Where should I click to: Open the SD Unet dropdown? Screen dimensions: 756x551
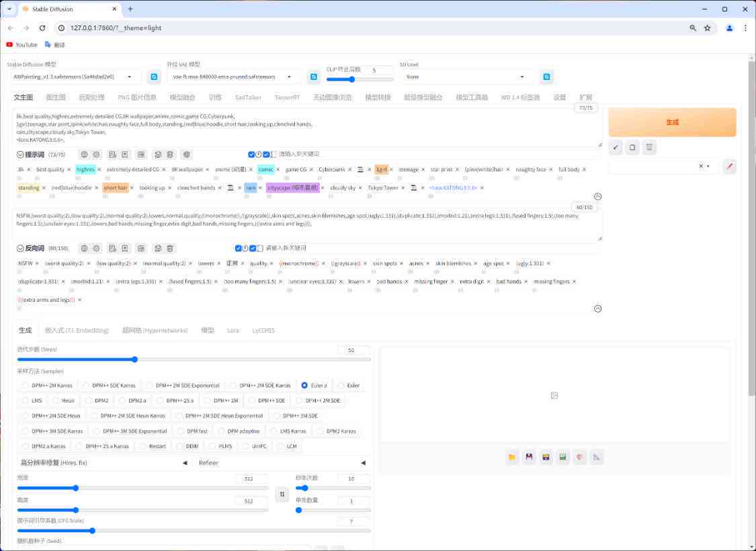[x=466, y=77]
